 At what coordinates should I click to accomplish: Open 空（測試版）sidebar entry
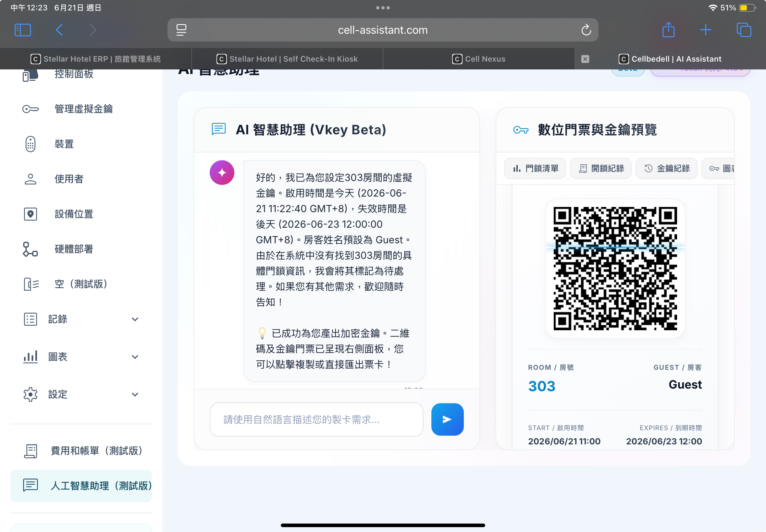(81, 284)
